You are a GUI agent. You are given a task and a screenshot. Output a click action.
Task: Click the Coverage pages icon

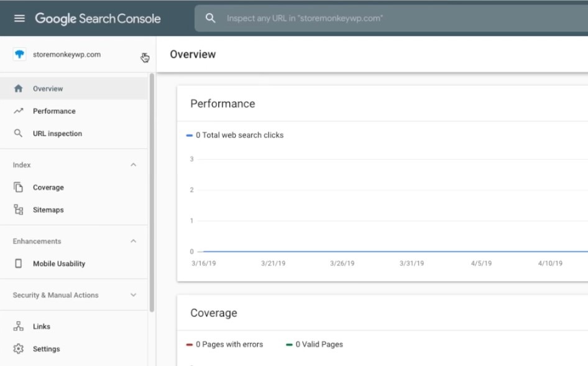click(x=19, y=187)
